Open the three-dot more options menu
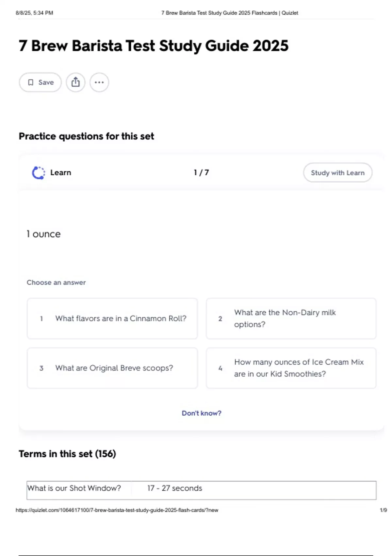 click(99, 82)
